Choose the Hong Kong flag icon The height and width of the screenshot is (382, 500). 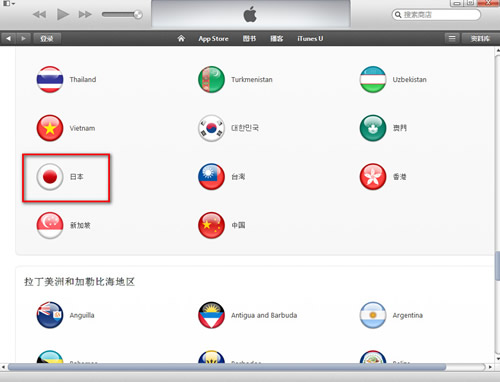point(373,177)
